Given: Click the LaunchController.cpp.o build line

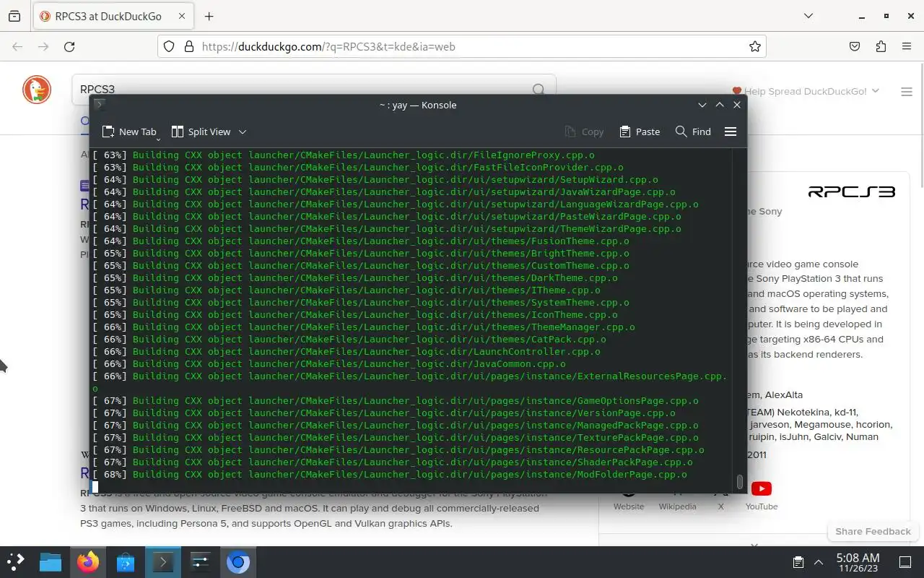Looking at the screenshot, I should coord(346,352).
